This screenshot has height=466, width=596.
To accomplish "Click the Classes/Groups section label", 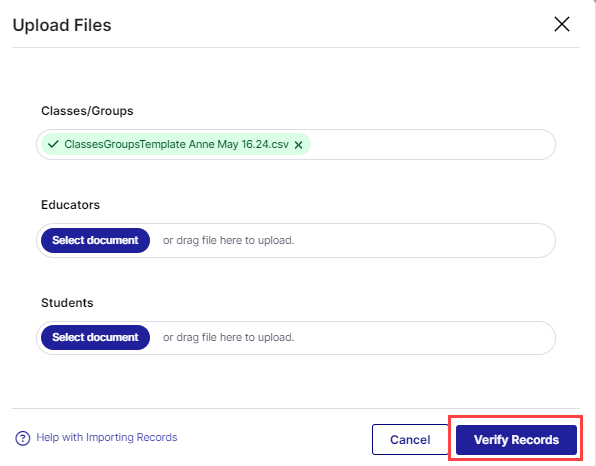I will pyautogui.click(x=87, y=111).
